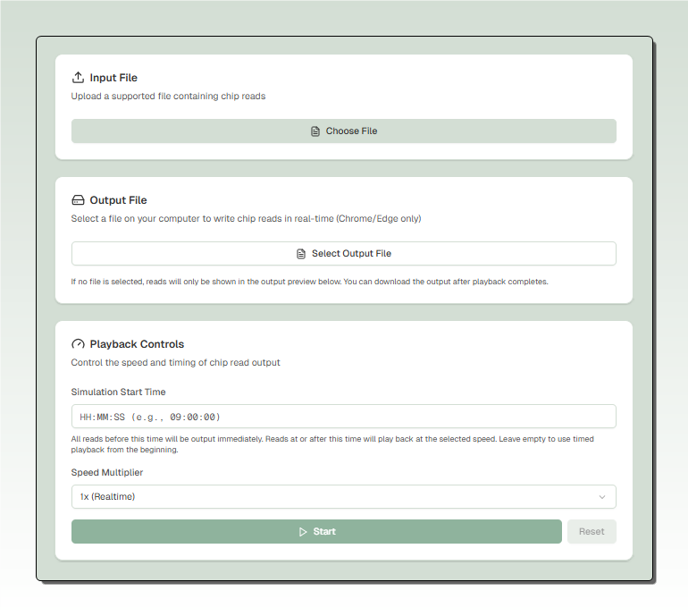This screenshot has width=688, height=616.
Task: Click the Speed Multiplier label
Action: click(107, 472)
